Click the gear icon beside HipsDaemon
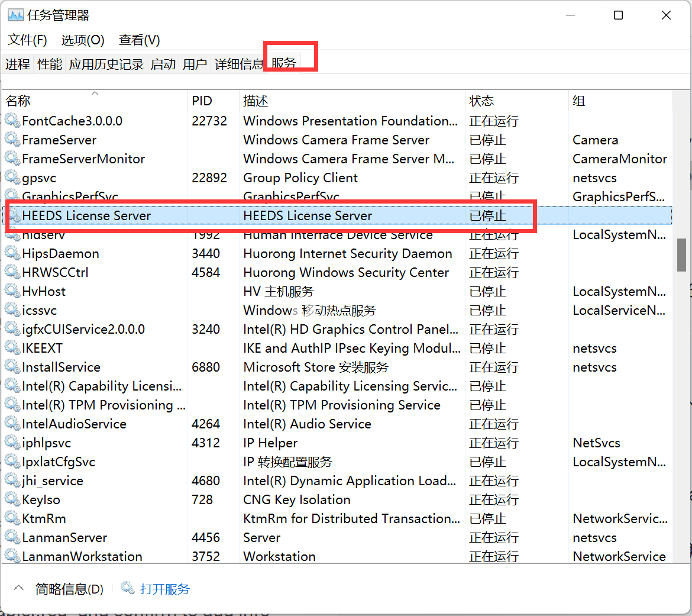Viewport: 692px width, 616px height. (12, 253)
